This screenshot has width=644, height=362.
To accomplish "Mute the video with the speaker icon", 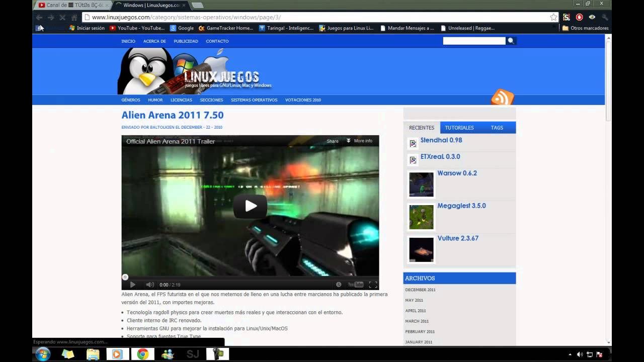I will 149,285.
